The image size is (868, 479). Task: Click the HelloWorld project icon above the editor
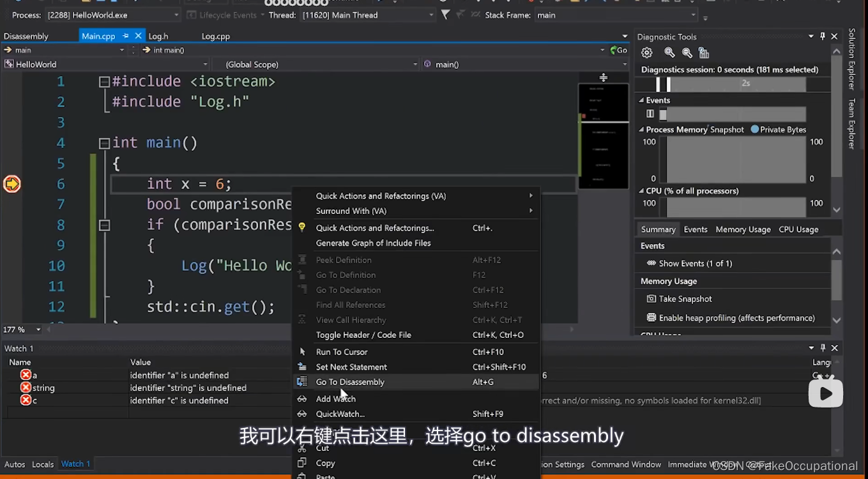click(x=8, y=64)
